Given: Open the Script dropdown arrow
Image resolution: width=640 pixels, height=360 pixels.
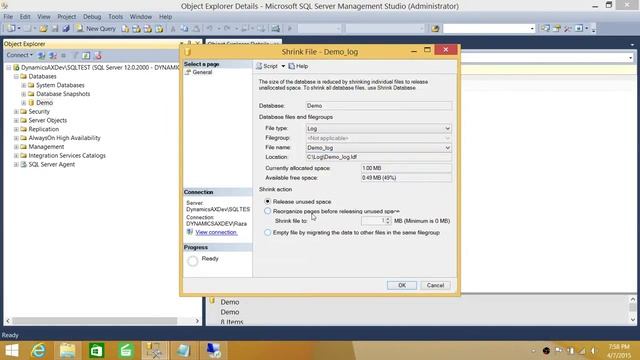Looking at the screenshot, I should (x=283, y=66).
